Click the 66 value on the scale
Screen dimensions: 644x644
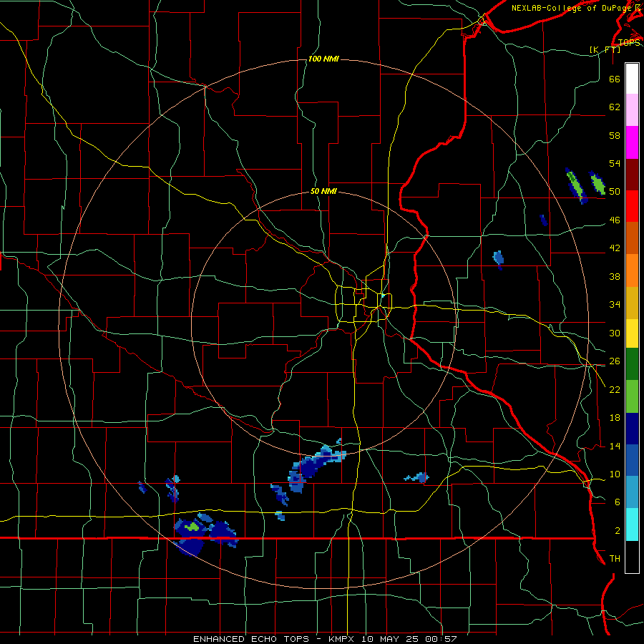[x=615, y=79]
